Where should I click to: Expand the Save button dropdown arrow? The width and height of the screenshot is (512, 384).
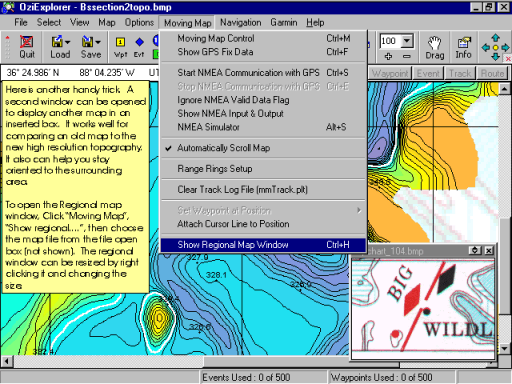(98, 42)
